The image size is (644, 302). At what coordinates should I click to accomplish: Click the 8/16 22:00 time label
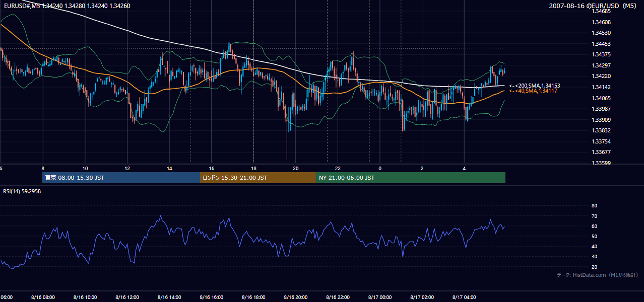pos(338,297)
